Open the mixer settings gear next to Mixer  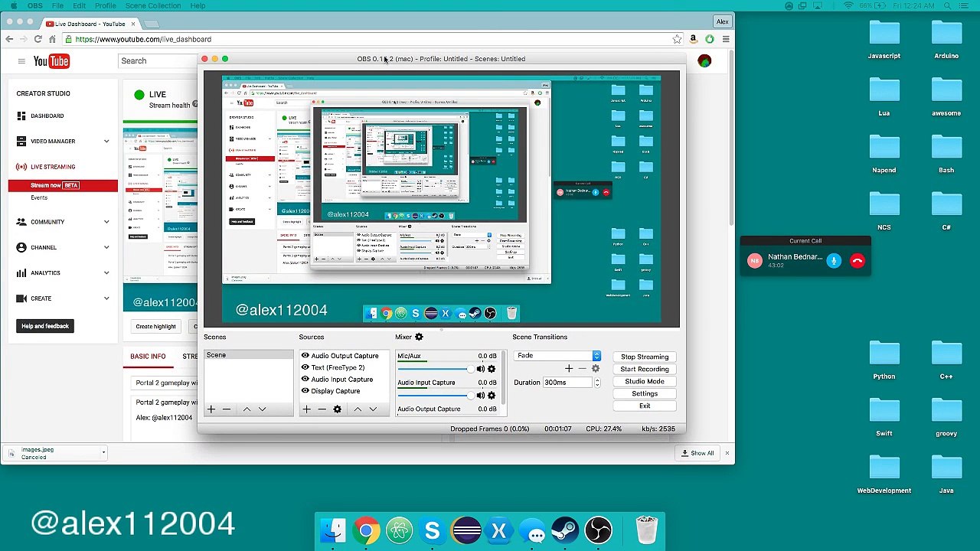419,337
